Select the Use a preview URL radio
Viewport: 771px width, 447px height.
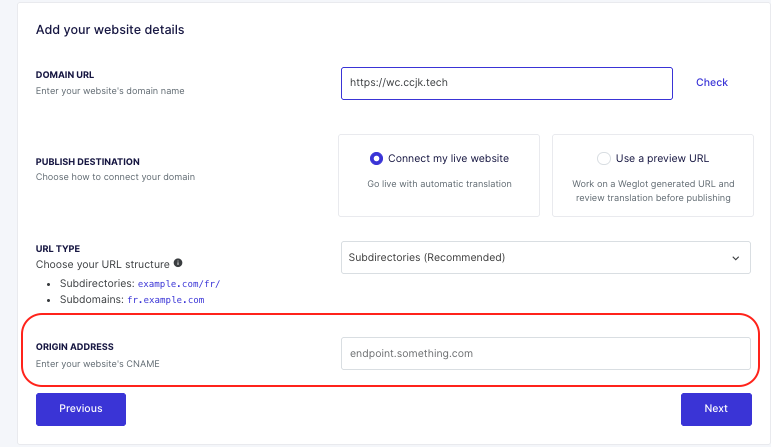pyautogui.click(x=604, y=158)
